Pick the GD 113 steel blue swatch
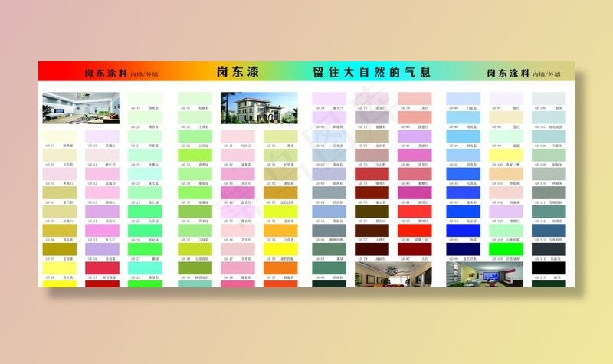Viewport: 613px width, 364px height. (549, 231)
